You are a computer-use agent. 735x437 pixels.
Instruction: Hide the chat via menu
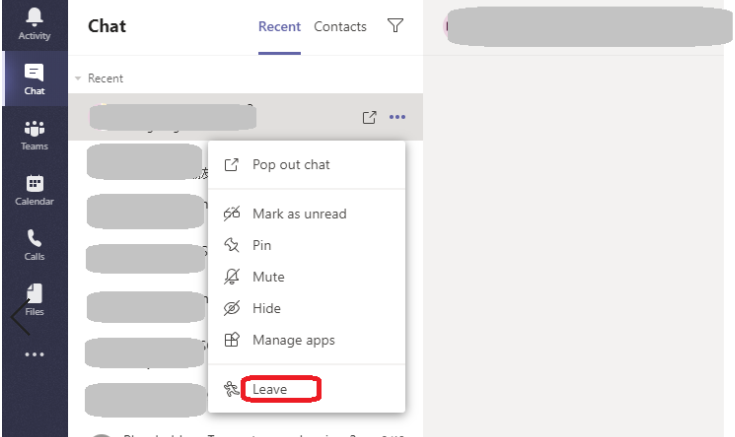(x=307, y=309)
